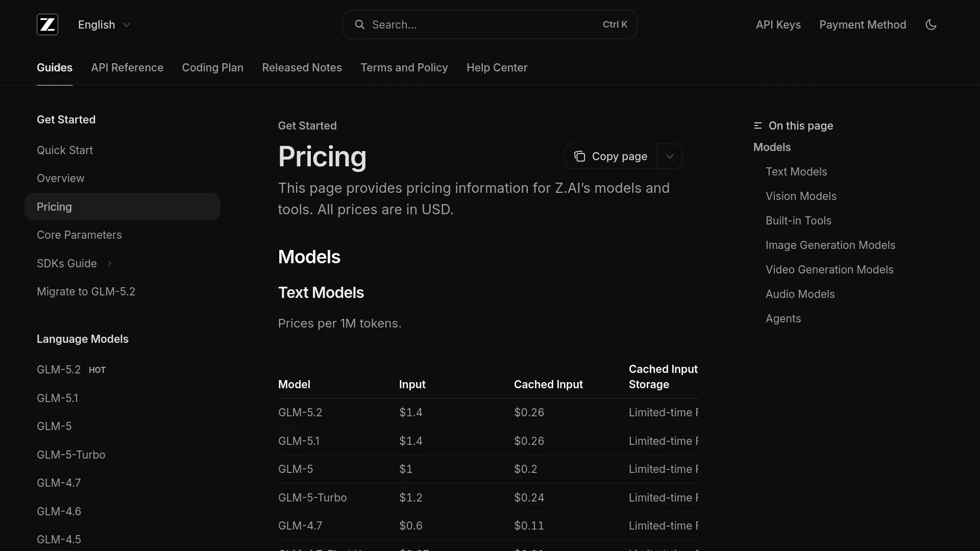Jump to Audio Models section link
This screenshot has height=551, width=980.
click(x=800, y=294)
